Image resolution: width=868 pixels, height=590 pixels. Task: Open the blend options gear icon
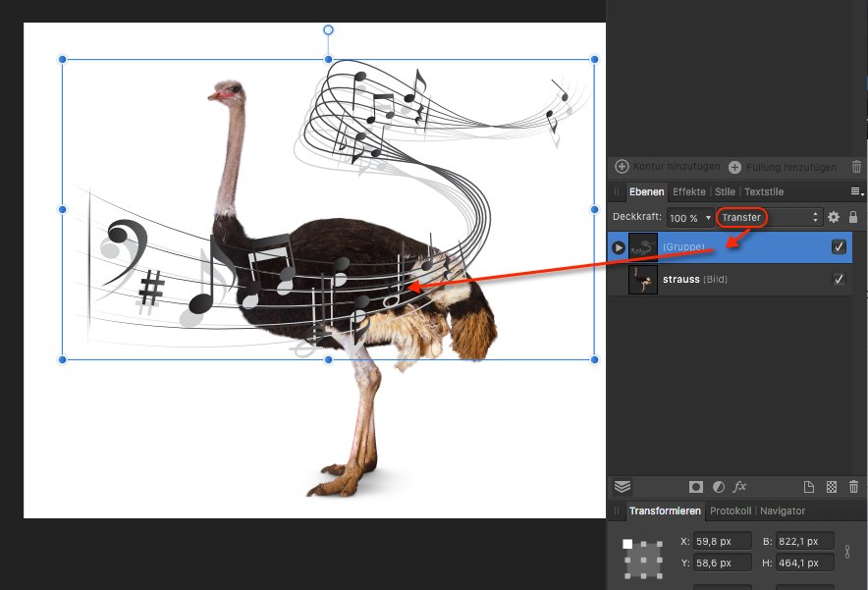point(834,217)
